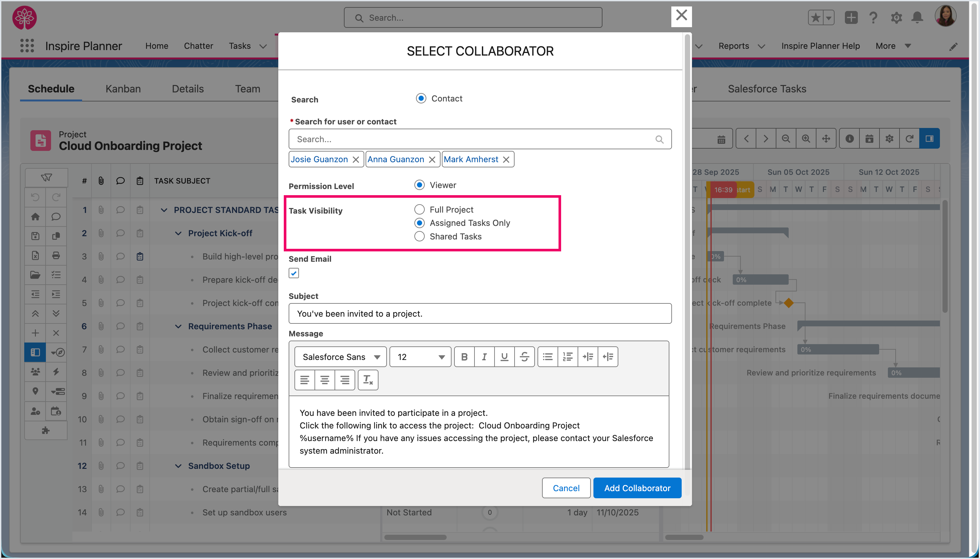
Task: Open the Salesforce Tasks tab
Action: [x=766, y=89]
